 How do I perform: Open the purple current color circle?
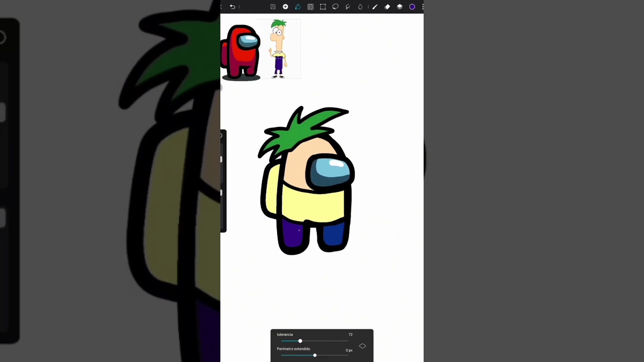(412, 7)
